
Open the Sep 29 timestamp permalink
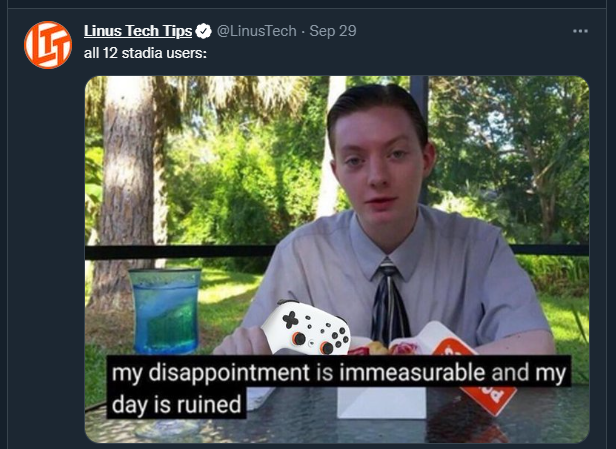tap(333, 31)
